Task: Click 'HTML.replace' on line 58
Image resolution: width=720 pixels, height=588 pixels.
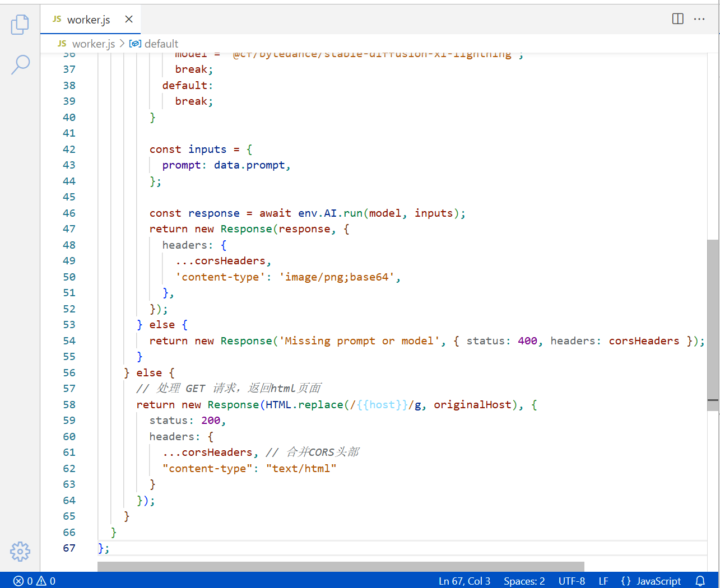Action: [x=304, y=405]
